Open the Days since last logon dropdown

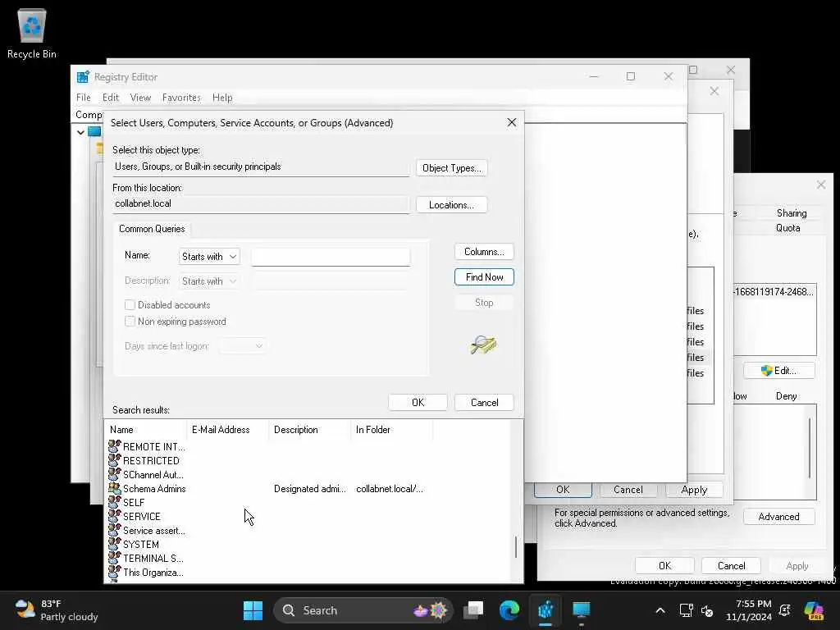click(x=243, y=346)
